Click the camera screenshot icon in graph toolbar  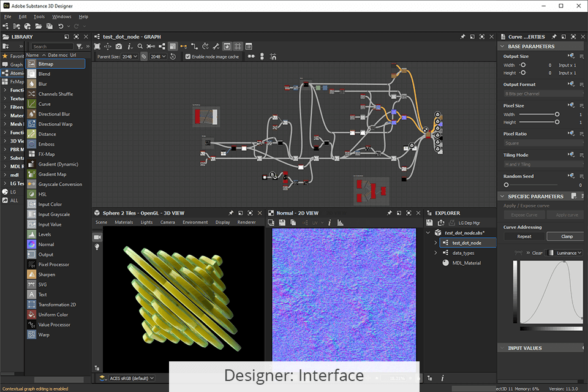[x=118, y=47]
